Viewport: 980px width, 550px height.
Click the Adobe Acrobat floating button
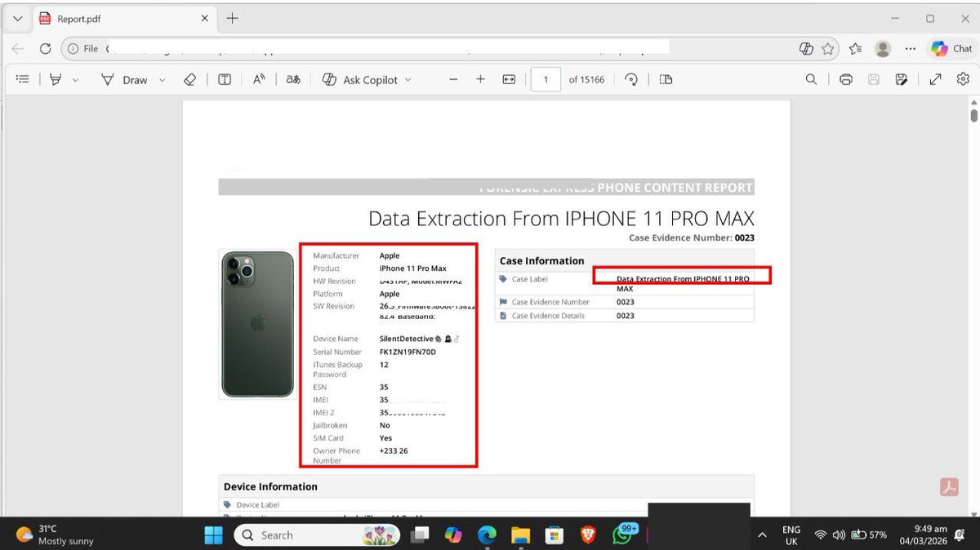948,487
